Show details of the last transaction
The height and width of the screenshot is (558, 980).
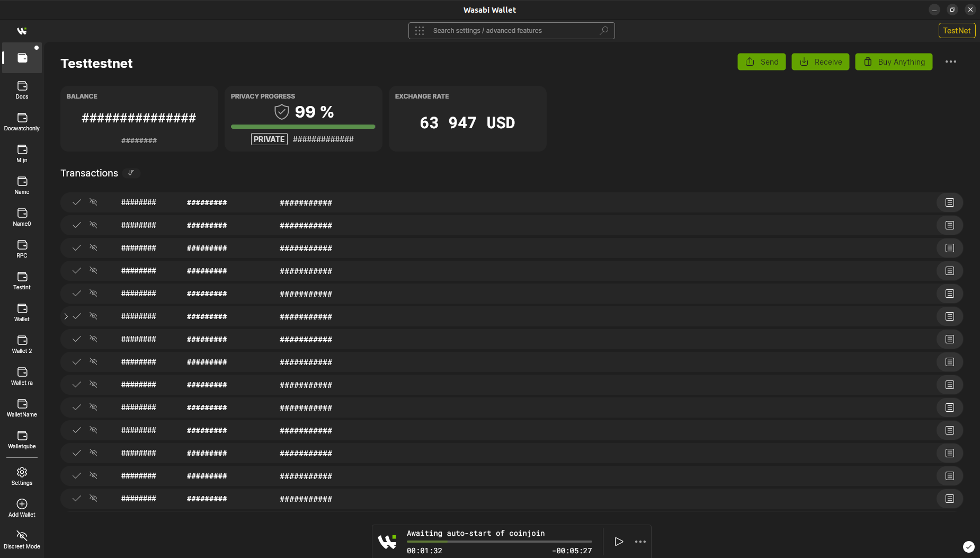pos(949,499)
